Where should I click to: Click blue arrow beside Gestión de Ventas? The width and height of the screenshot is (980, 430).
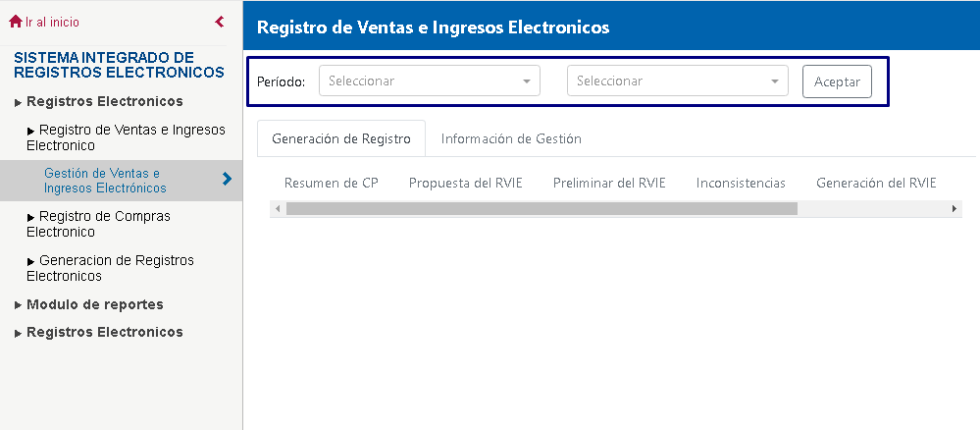tap(227, 180)
